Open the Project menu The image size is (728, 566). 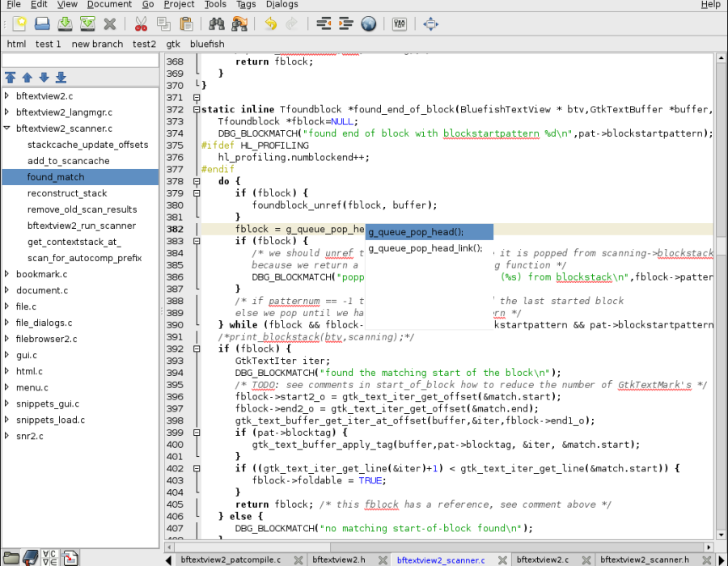179,5
